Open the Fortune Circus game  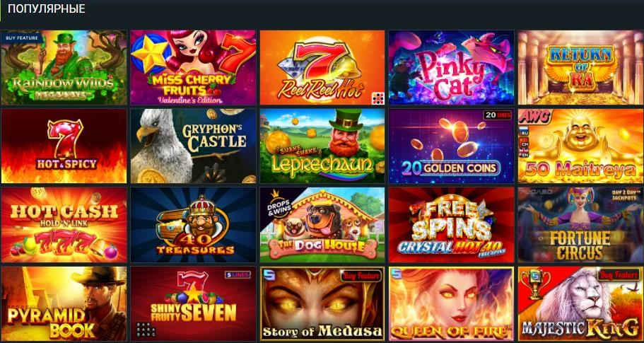pos(581,225)
